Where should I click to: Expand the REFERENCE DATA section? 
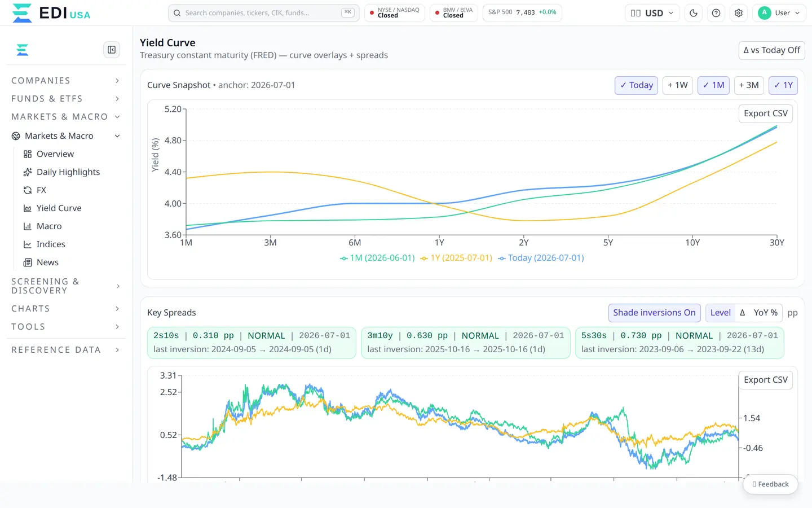pyautogui.click(x=65, y=350)
